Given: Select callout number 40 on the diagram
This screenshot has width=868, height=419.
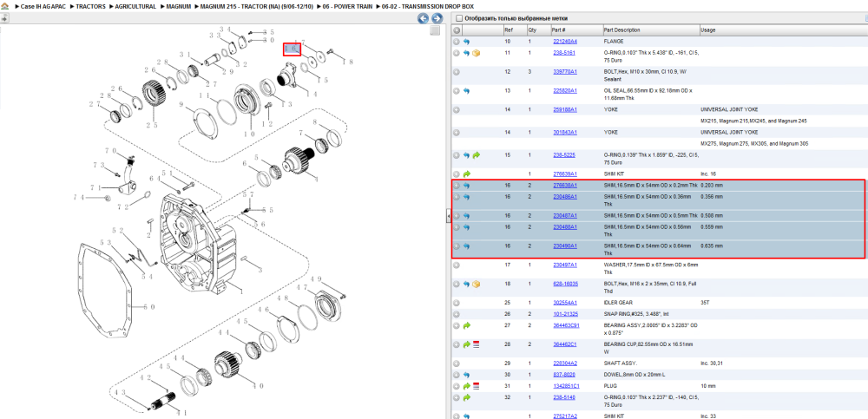Looking at the screenshot, I should click(258, 386).
